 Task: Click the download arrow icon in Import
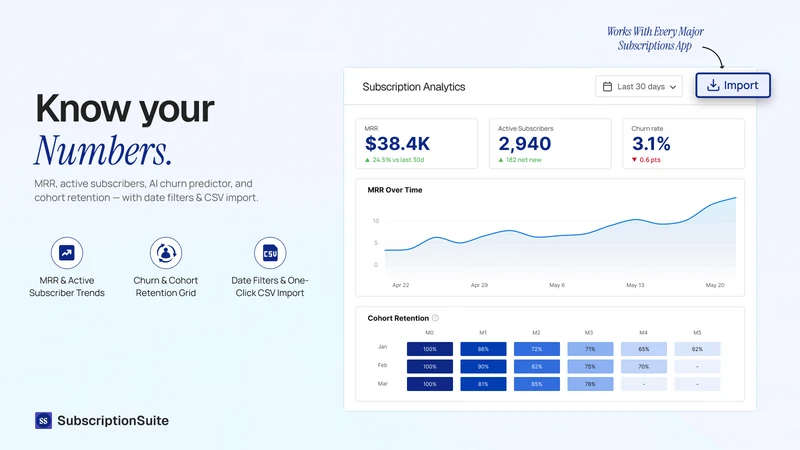(x=713, y=85)
